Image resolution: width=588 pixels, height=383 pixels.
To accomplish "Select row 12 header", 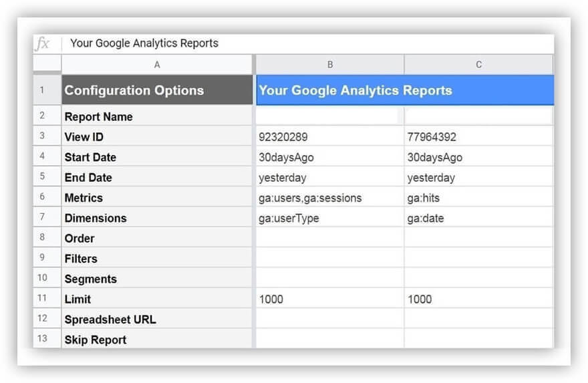I will pos(47,318).
